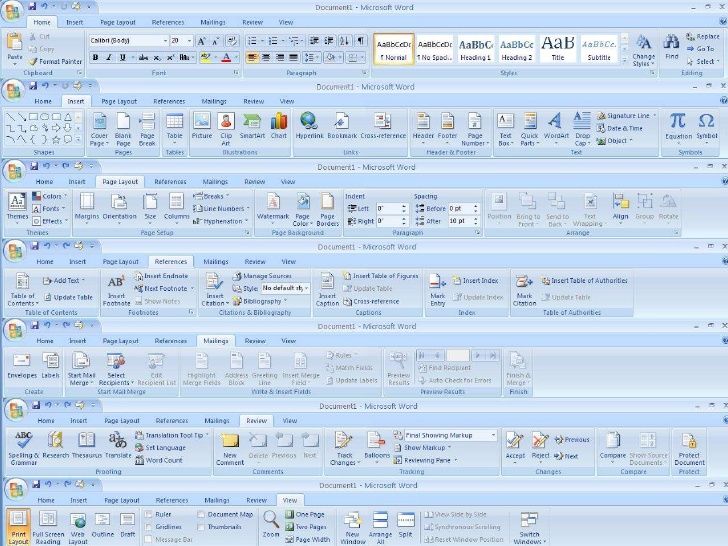Insert SmartArt graphic
This screenshot has height=546, width=728.
point(252,125)
